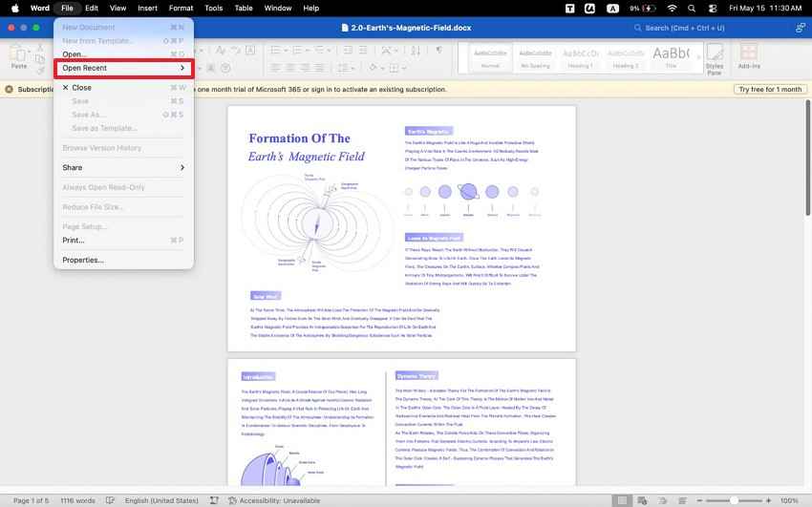Choose Open... from the File menu
Screen dimensions: 812x507
coord(124,54)
